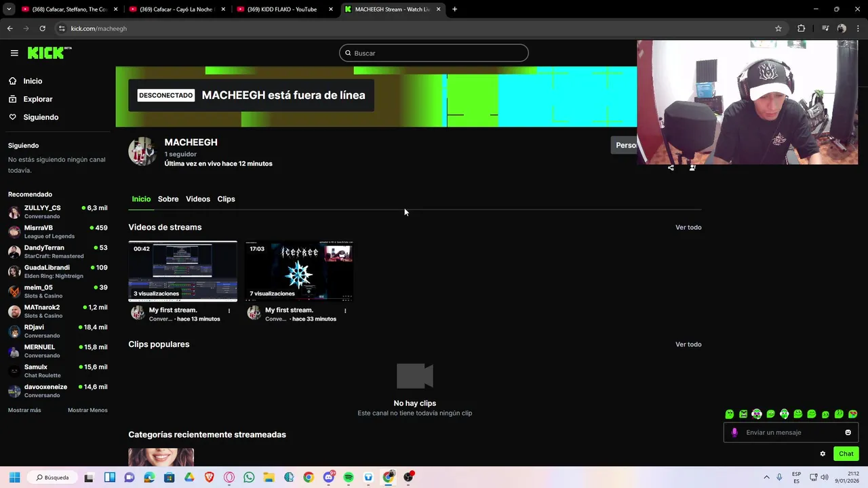Viewport: 868px width, 488px height.
Task: Click the share icon below the webcam
Action: 671,168
